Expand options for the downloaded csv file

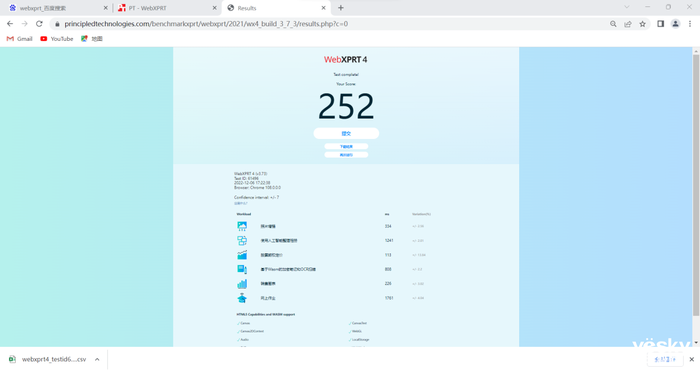pos(97,359)
